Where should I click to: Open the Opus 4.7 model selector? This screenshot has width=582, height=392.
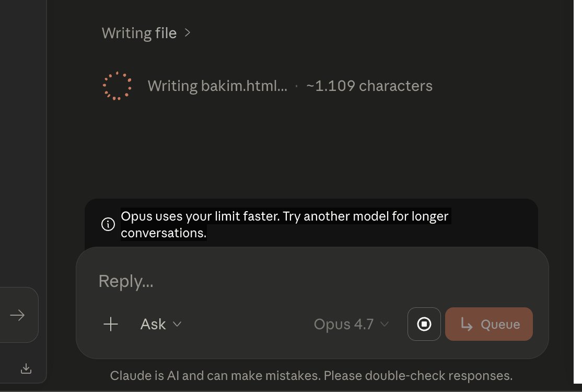pyautogui.click(x=351, y=324)
